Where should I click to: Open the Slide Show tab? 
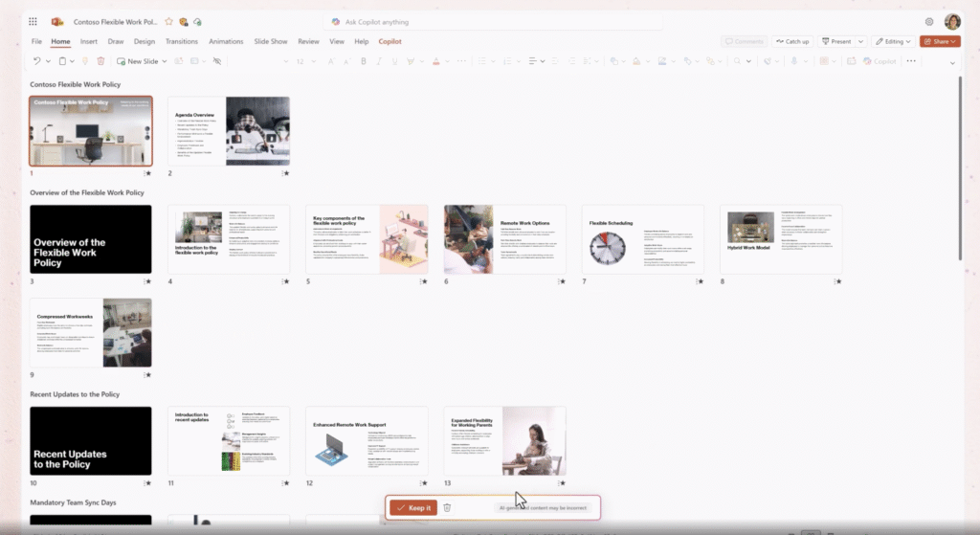coord(271,41)
